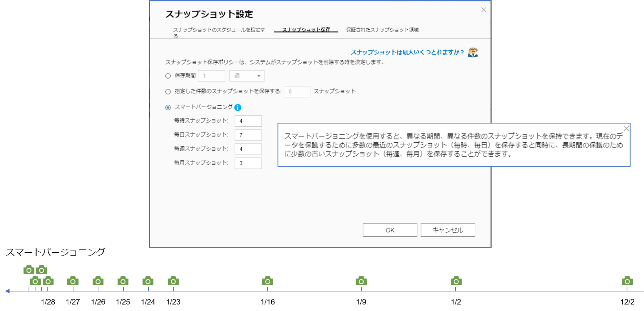
Task: Click the help mascot icon beside the link
Action: (x=473, y=52)
